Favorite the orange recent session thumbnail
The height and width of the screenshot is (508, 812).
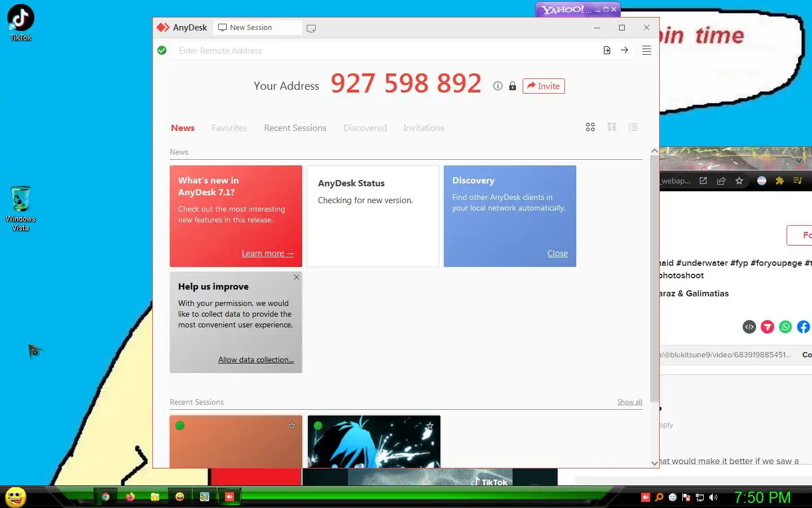(292, 426)
